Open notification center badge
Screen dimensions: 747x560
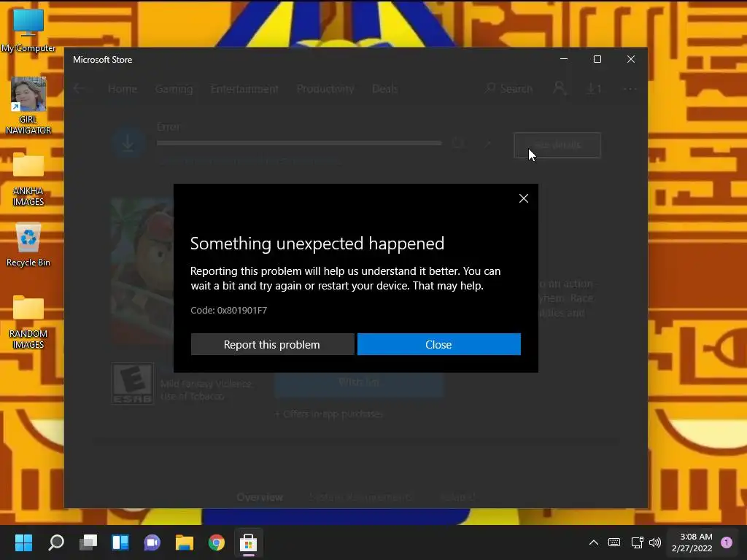(727, 542)
